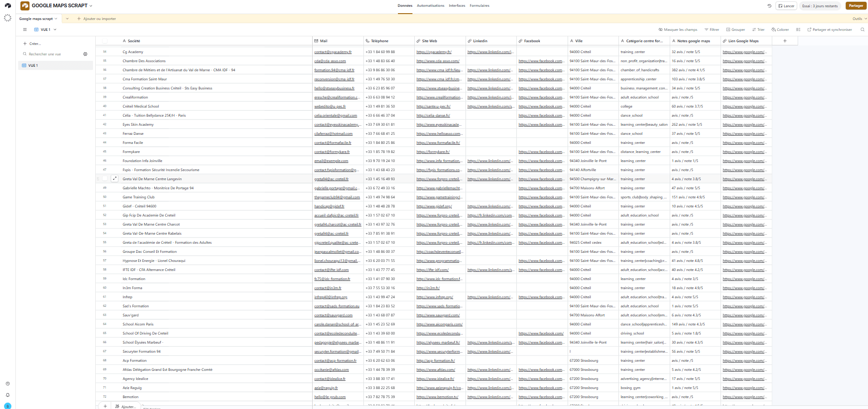The height and width of the screenshot is (409, 868).
Task: Open the Colorer paint option
Action: pos(780,30)
